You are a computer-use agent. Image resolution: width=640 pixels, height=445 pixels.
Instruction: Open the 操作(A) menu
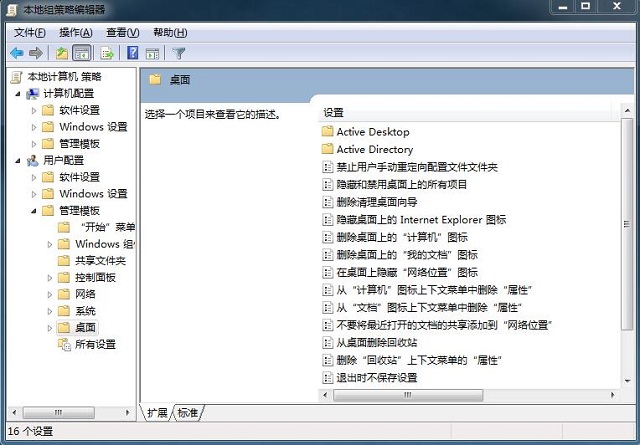click(76, 33)
